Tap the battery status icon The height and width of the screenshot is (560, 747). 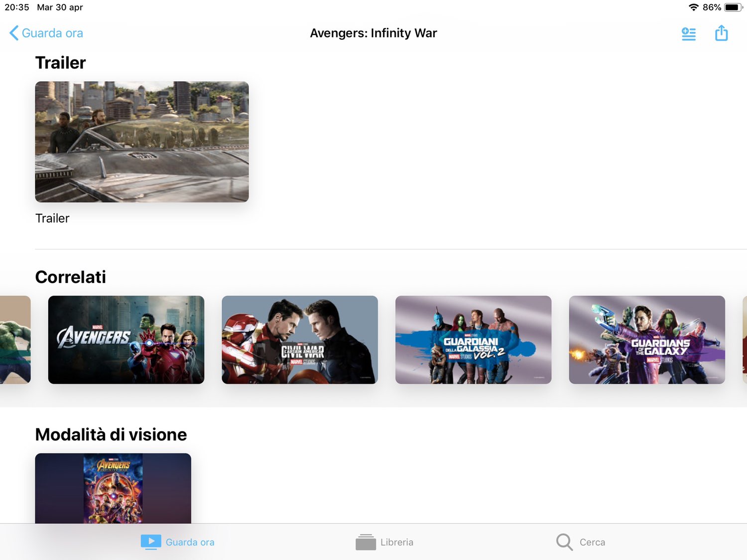click(734, 7)
